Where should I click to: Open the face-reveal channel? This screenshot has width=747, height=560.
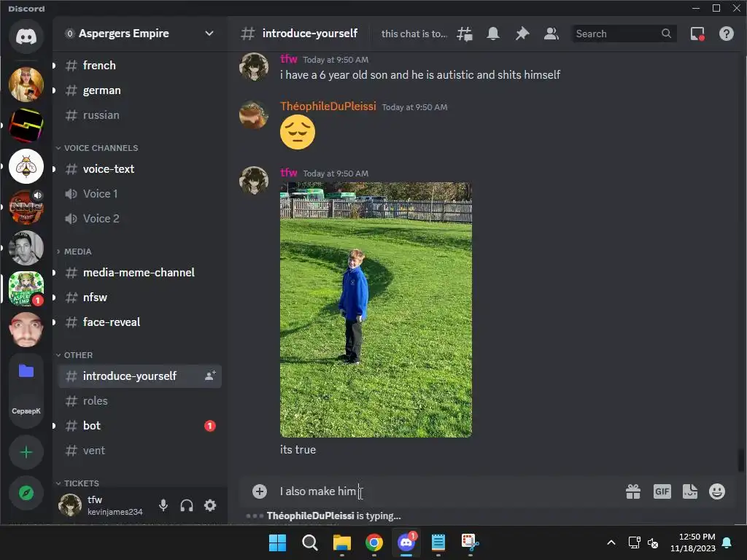pyautogui.click(x=139, y=322)
